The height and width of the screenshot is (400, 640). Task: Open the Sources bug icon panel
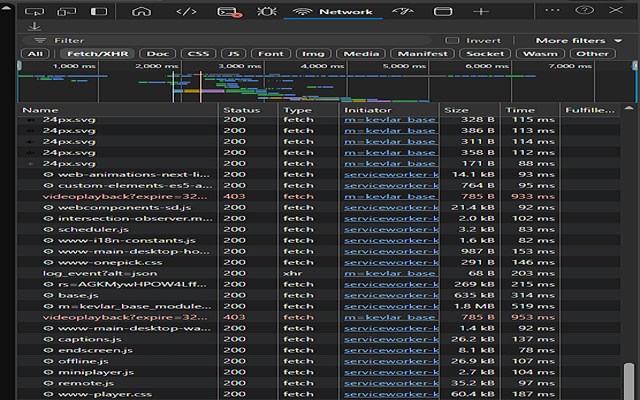266,12
